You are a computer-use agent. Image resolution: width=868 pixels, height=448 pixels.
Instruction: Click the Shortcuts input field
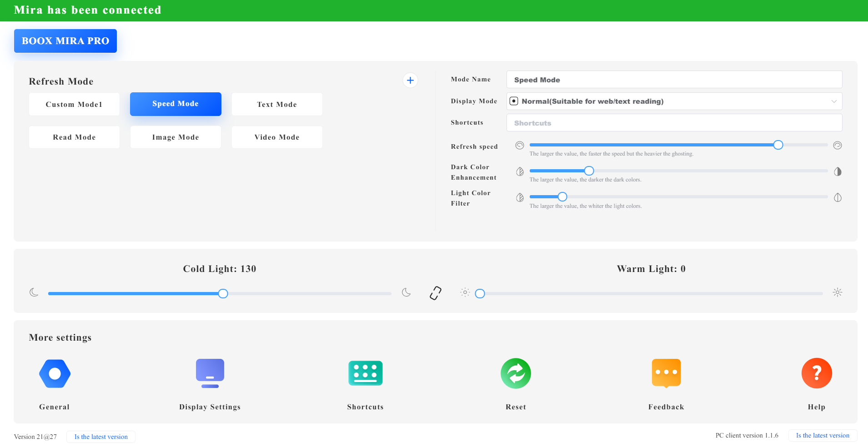(674, 123)
